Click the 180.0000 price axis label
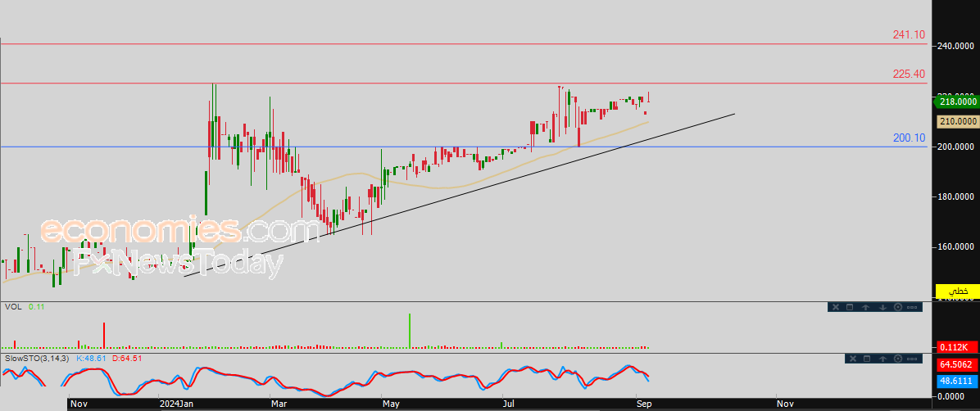 (956, 196)
